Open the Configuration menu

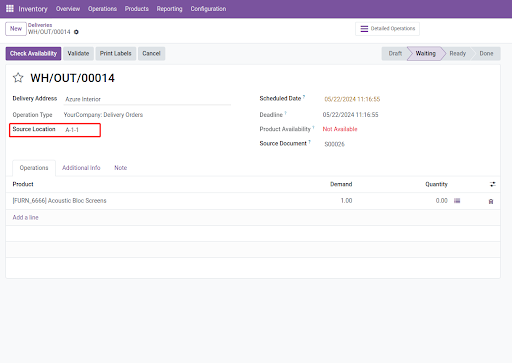click(x=208, y=9)
